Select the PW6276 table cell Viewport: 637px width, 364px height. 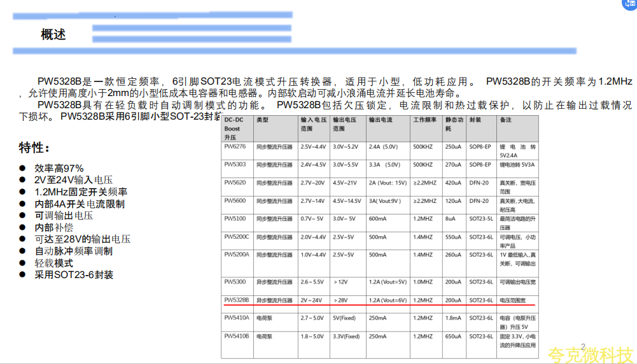tap(237, 146)
